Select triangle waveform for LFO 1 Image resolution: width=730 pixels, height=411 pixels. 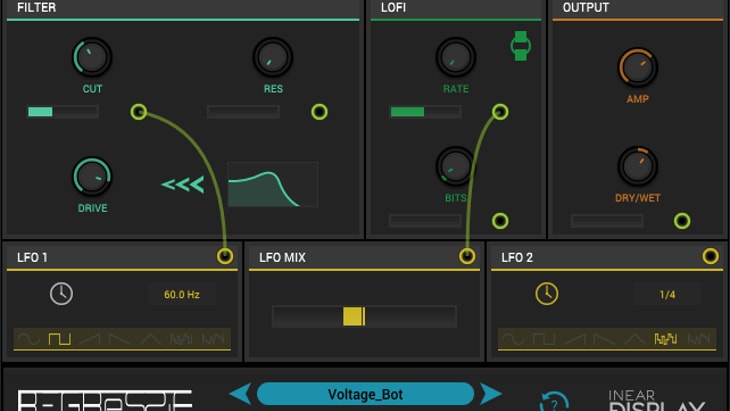[150, 339]
